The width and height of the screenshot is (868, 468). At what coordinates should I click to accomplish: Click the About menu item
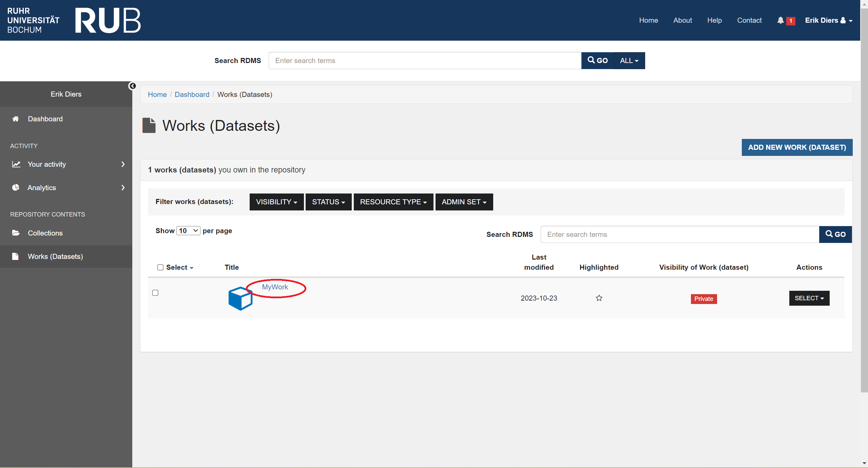coord(683,20)
